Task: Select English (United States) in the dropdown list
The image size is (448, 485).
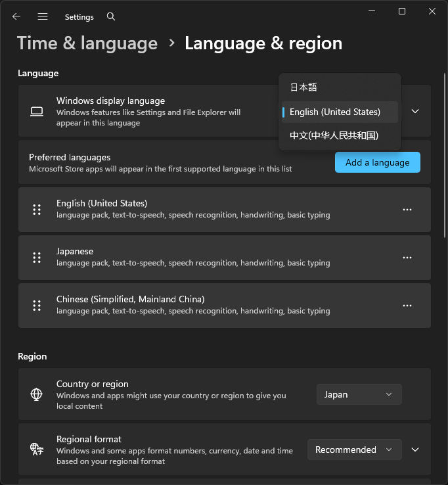Action: pyautogui.click(x=340, y=112)
